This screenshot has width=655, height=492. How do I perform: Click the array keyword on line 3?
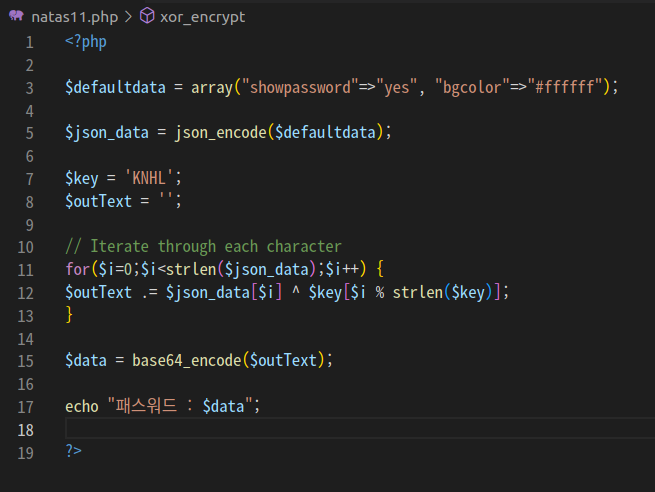click(x=212, y=87)
